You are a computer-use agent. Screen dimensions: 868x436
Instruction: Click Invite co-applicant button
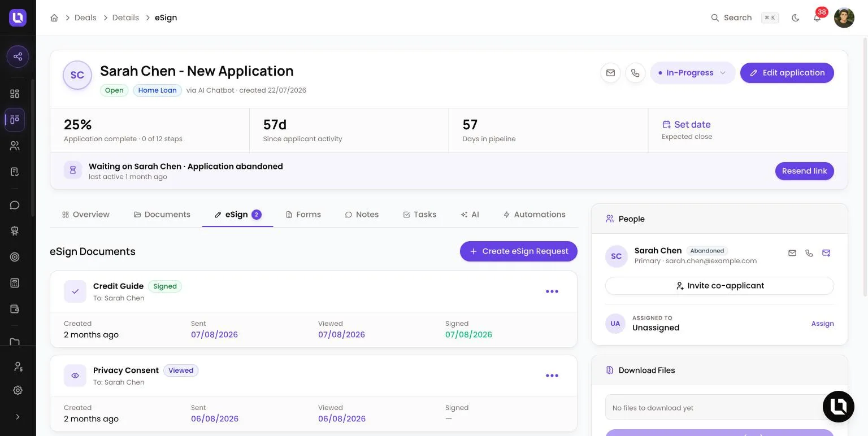719,286
